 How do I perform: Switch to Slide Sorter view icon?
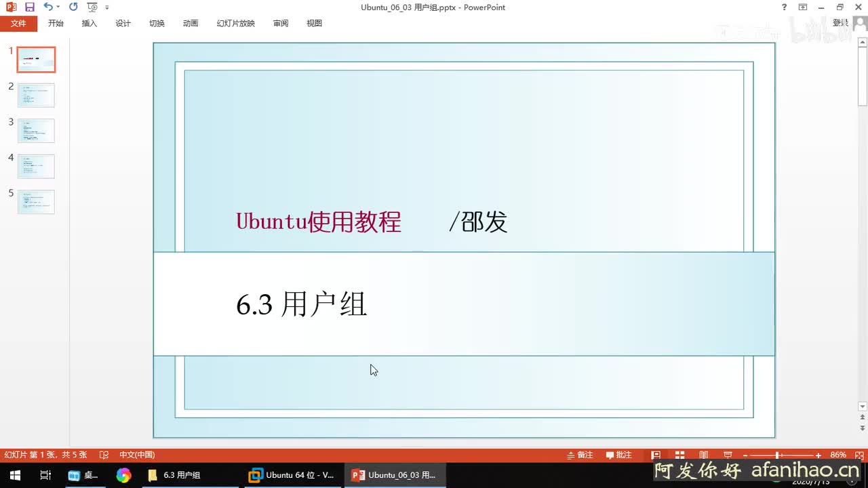679,455
